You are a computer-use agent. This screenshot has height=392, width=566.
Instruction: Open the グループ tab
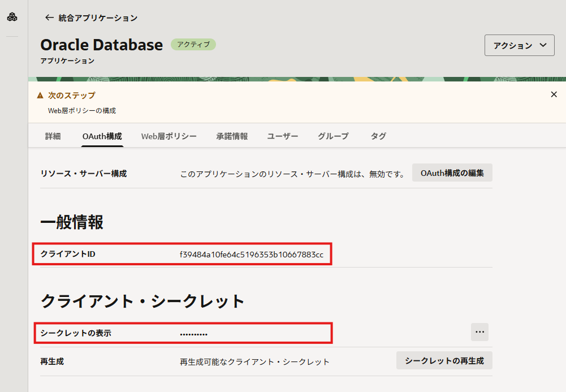332,136
